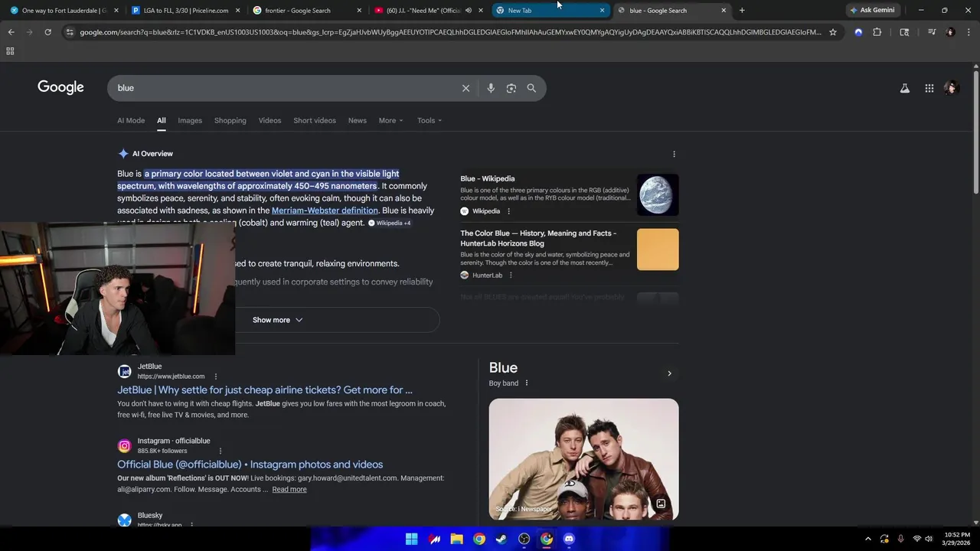Open File Explorer from taskbar
The image size is (980, 551).
pos(456,539)
